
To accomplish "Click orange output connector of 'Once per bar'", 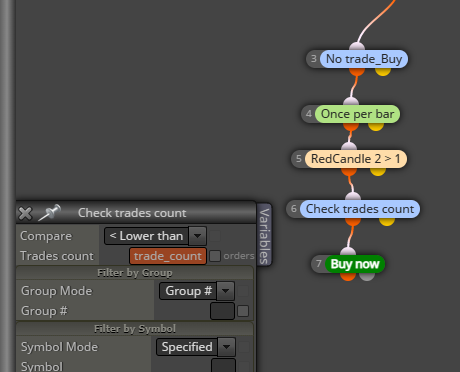I will pos(351,126).
